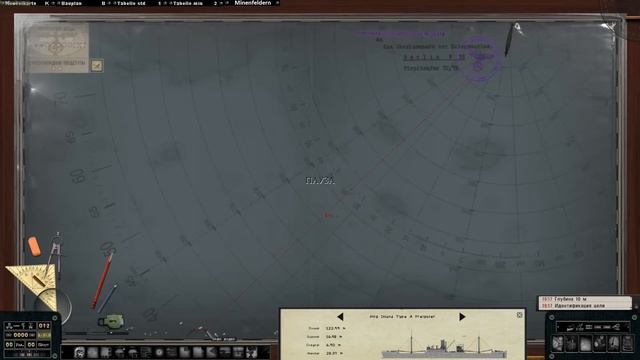Open the Minenfeldern tab

[253, 3]
